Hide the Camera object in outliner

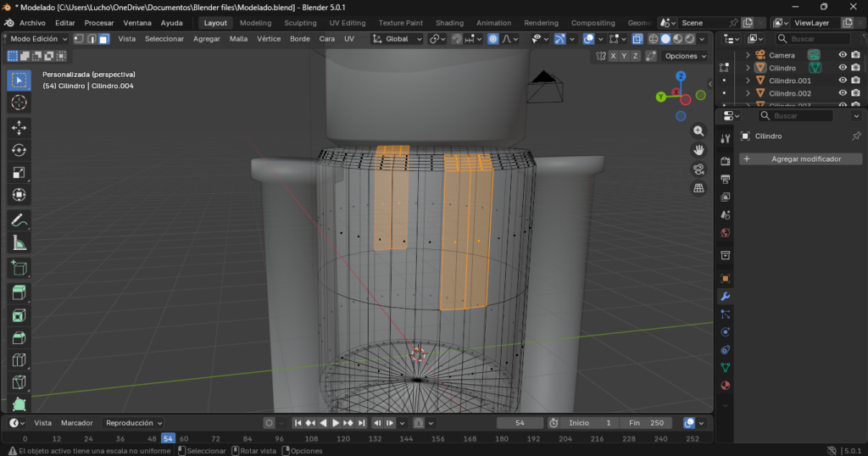[x=843, y=55]
